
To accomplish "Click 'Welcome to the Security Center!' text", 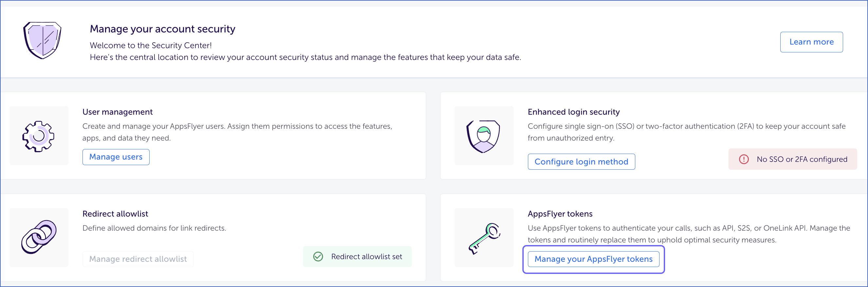I will point(151,46).
